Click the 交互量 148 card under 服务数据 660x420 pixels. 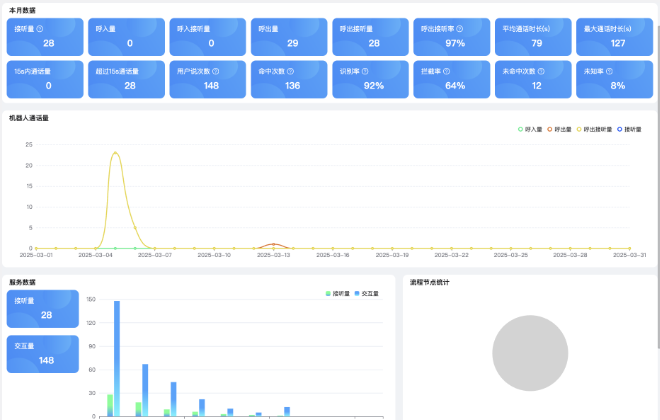[43, 354]
